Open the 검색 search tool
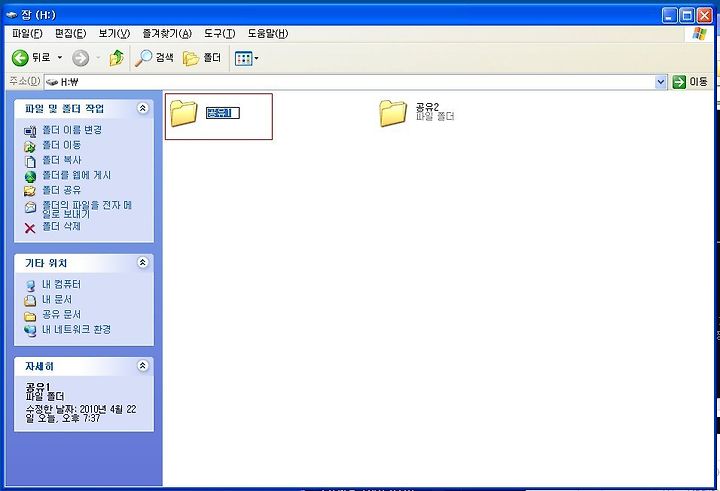 pos(154,58)
